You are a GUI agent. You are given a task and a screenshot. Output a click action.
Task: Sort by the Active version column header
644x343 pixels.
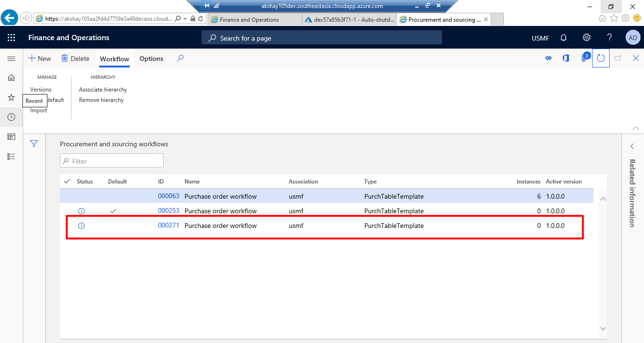[x=564, y=182]
